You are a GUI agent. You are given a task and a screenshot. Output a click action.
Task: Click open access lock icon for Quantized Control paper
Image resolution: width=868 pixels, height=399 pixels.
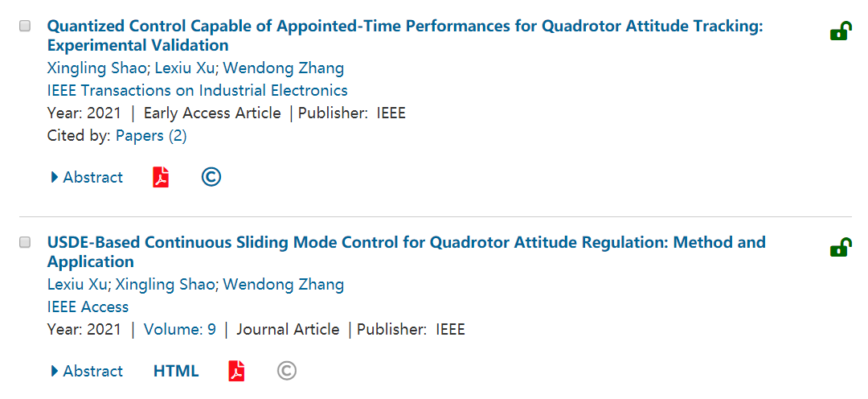click(841, 32)
